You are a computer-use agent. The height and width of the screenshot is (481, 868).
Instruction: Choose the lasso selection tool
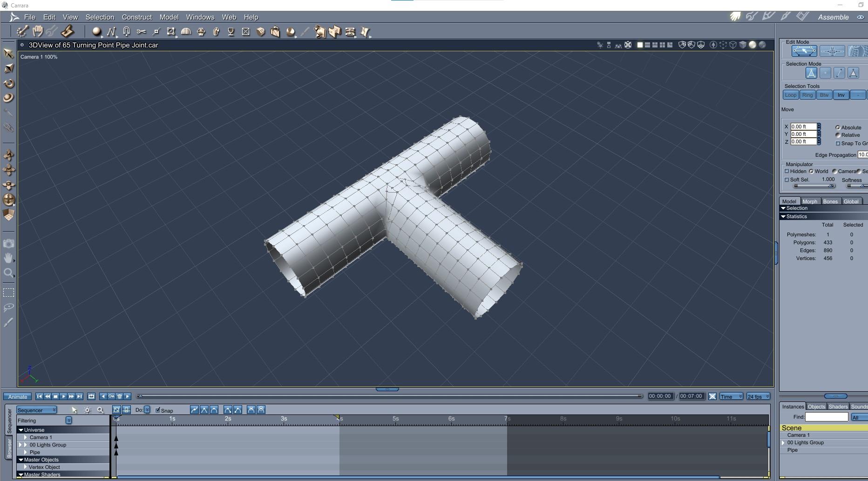8,307
